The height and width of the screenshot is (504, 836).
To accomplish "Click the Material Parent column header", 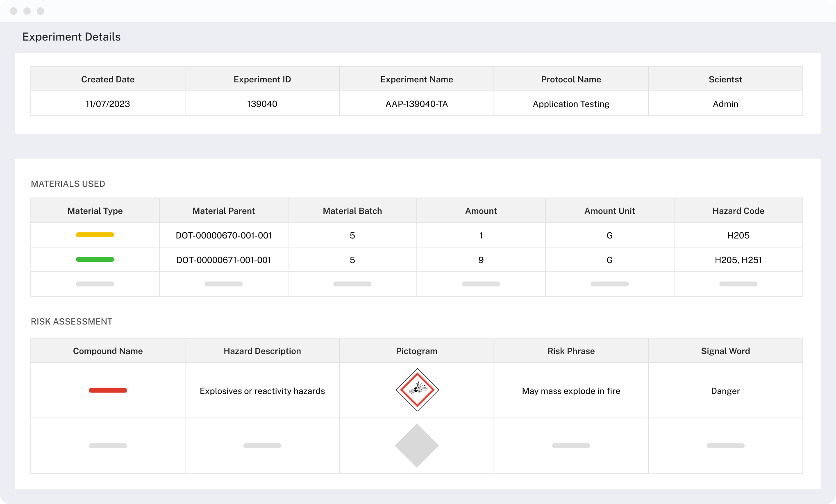I will [x=224, y=211].
